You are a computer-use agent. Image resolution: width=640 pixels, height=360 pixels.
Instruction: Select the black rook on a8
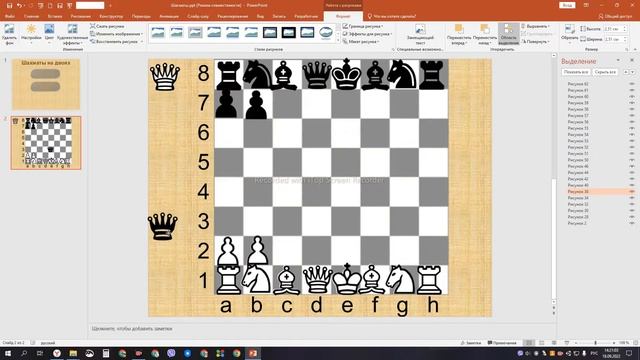pos(229,75)
